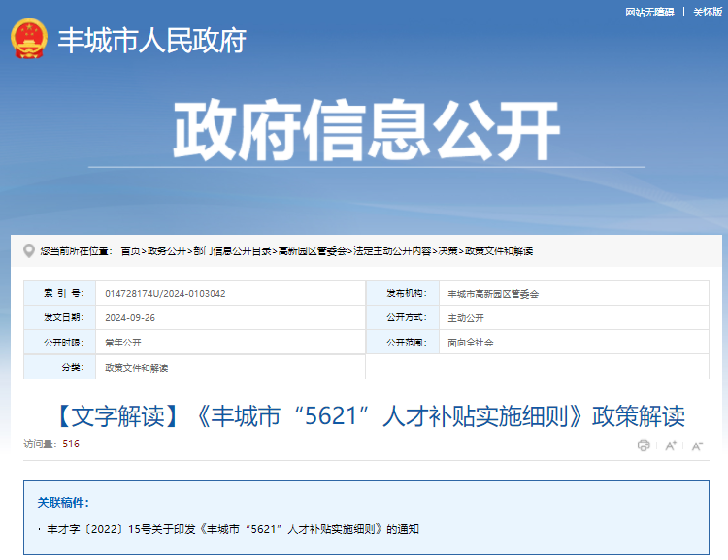
Task: Click the print page icon
Action: 644,445
